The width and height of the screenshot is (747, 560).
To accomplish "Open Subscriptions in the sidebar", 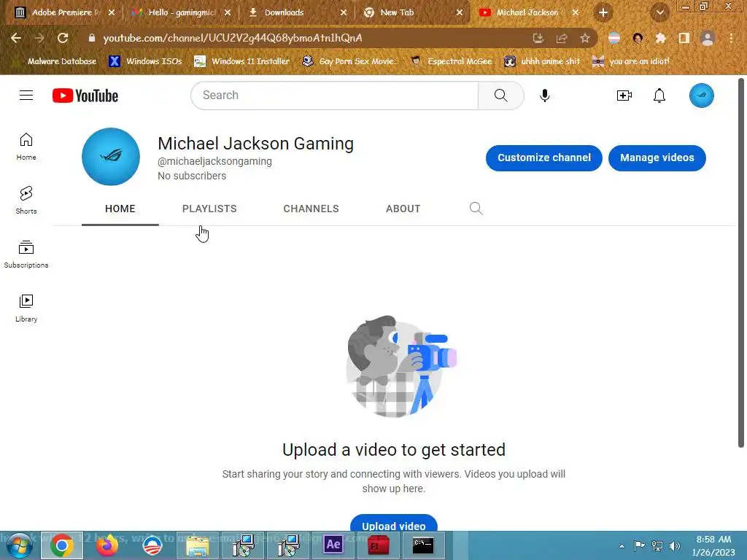I will point(26,254).
